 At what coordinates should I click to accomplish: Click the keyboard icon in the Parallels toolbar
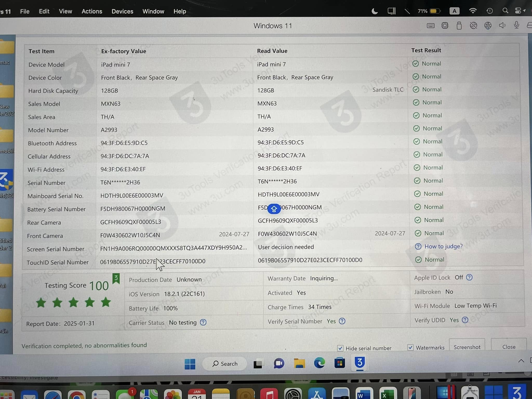430,25
